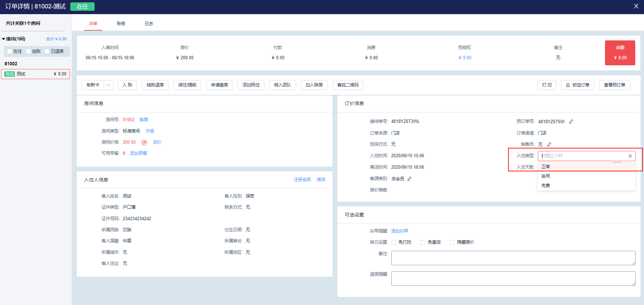The width and height of the screenshot is (644, 305).
Task: Click the pencil icon next to 非会员
Action: pyautogui.click(x=409, y=179)
